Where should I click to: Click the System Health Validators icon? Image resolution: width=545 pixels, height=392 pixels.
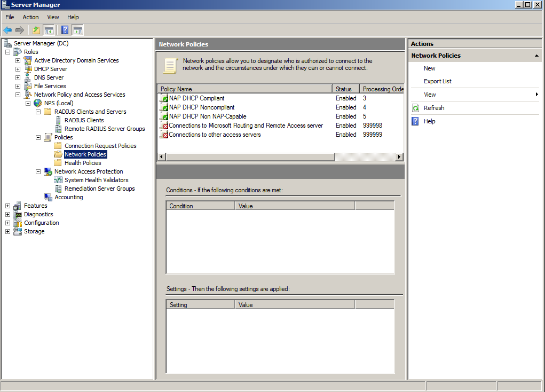(x=58, y=180)
